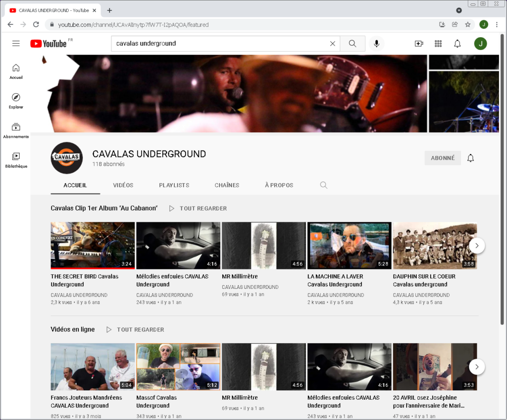507x420 pixels.
Task: Open Mélodies enfouies thumbnail in second row
Action: tap(349, 367)
